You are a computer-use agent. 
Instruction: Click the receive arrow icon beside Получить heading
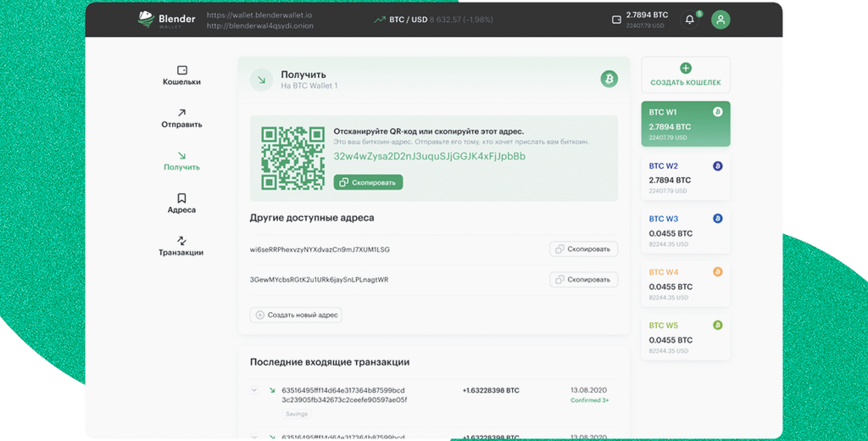point(261,80)
